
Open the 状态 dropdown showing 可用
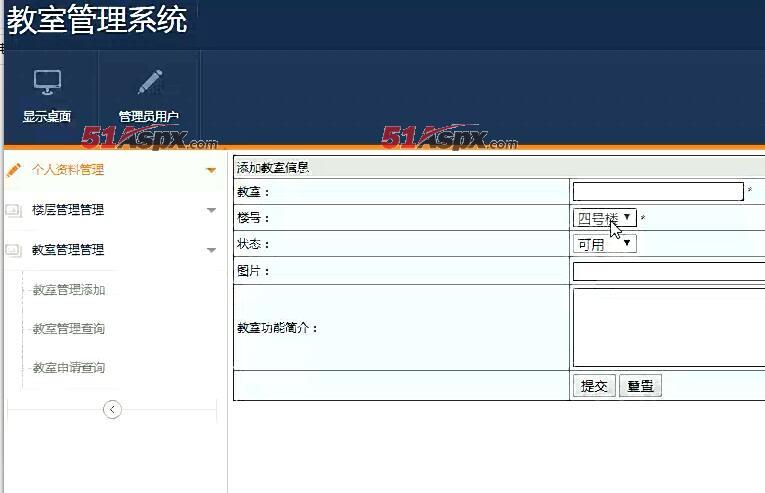pyautogui.click(x=604, y=244)
